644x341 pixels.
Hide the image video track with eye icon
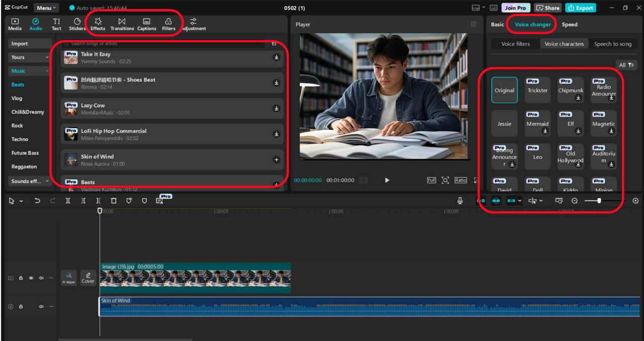(31, 278)
